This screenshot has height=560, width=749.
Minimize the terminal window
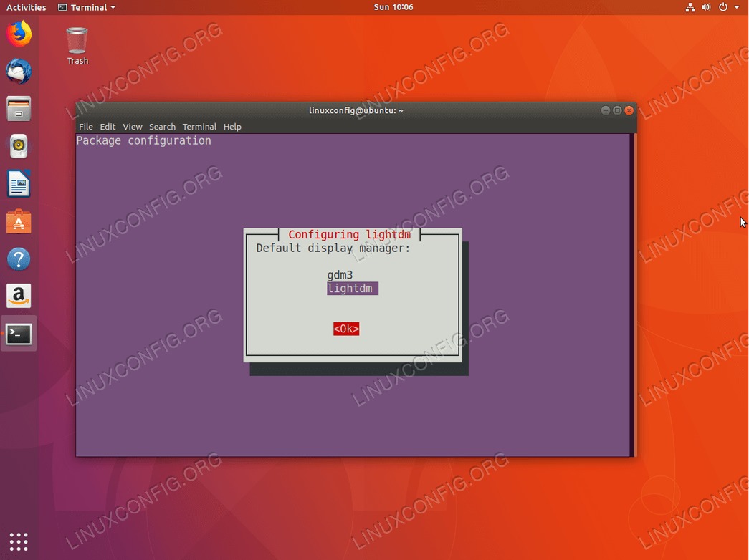(x=605, y=110)
